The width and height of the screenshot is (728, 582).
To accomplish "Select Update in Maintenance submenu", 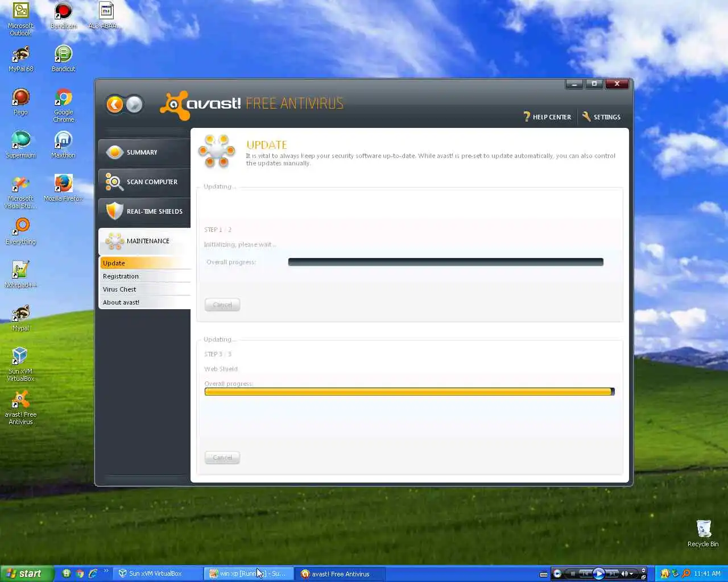I will pos(146,263).
